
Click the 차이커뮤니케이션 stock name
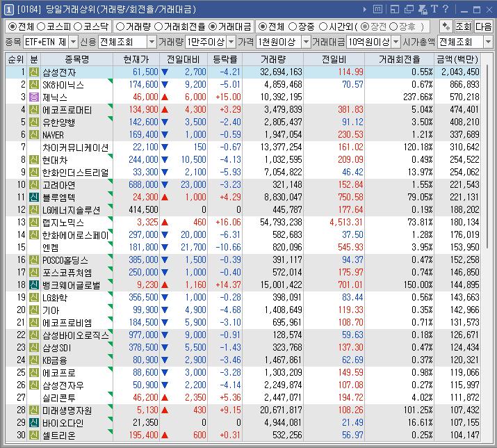pyautogui.click(x=76, y=147)
